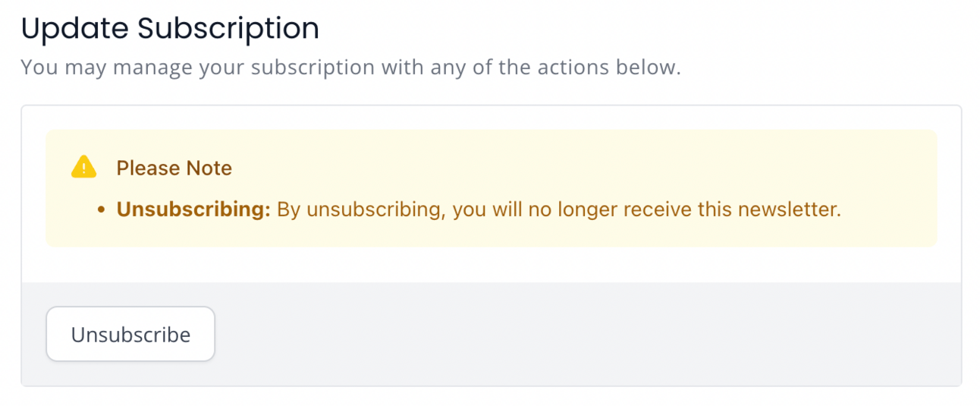The height and width of the screenshot is (406, 980).
Task: Click the word 'Update' in the heading
Action: click(75, 29)
